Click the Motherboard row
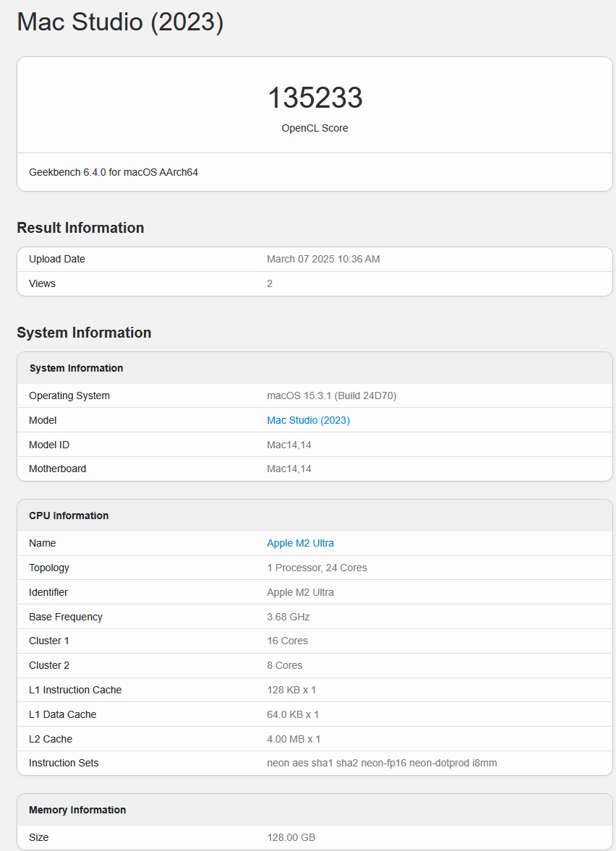Viewport: 616px width, 851px height. [x=315, y=469]
